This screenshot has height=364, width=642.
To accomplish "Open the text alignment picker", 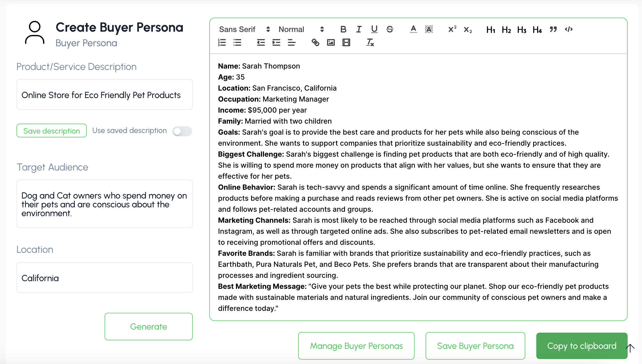I will point(292,42).
